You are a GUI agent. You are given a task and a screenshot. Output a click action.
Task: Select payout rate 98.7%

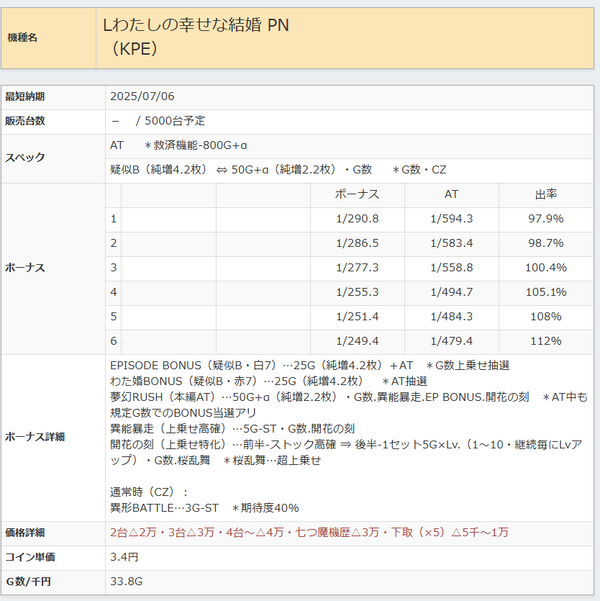[x=546, y=243]
